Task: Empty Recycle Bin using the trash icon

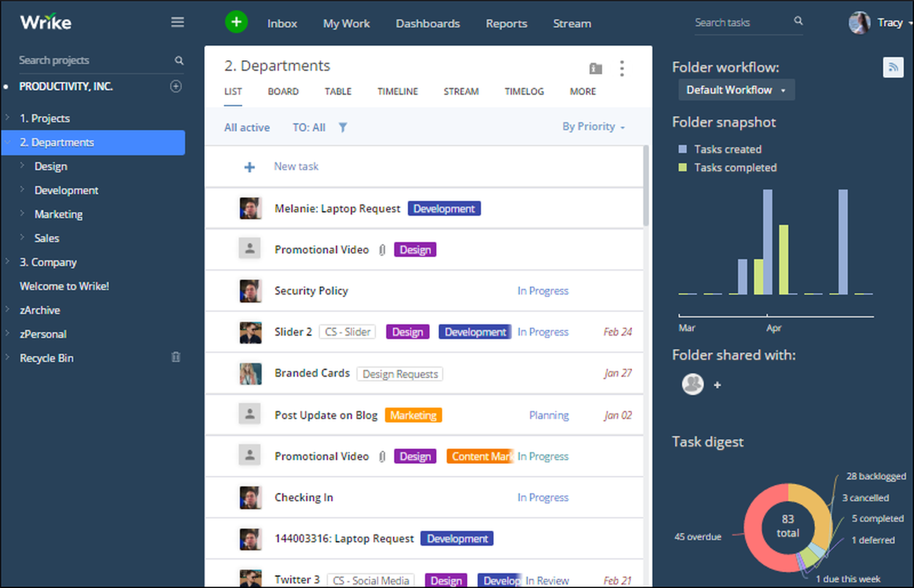Action: 176,357
